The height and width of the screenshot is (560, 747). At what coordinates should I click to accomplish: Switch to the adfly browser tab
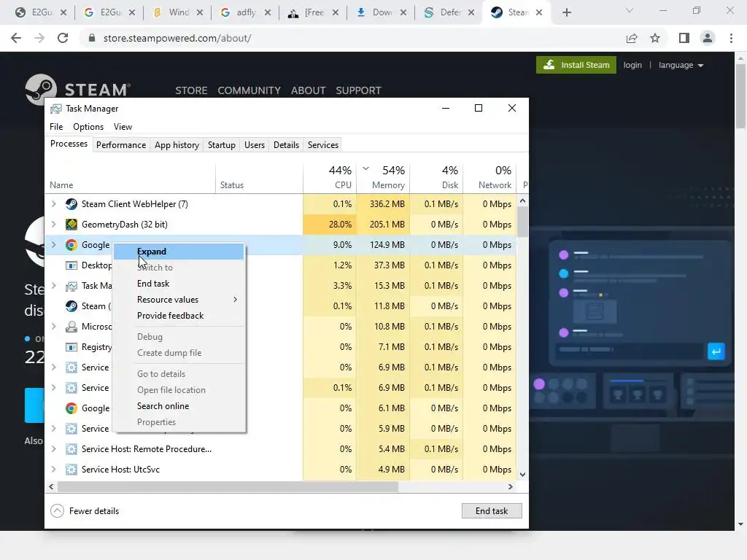(245, 12)
